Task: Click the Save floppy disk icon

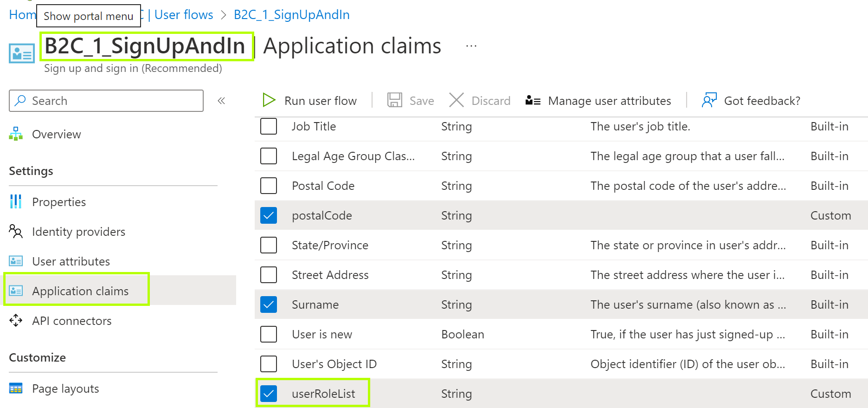Action: pyautogui.click(x=395, y=100)
